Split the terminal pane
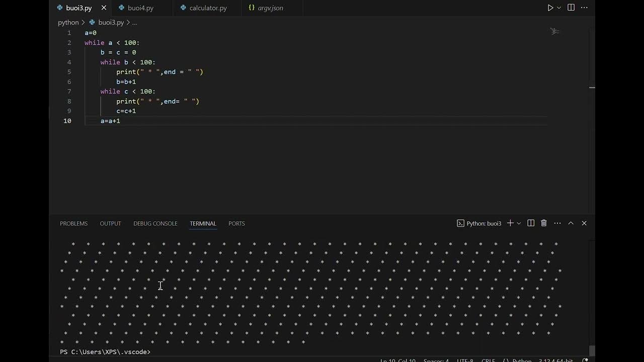The height and width of the screenshot is (362, 644). [531, 223]
